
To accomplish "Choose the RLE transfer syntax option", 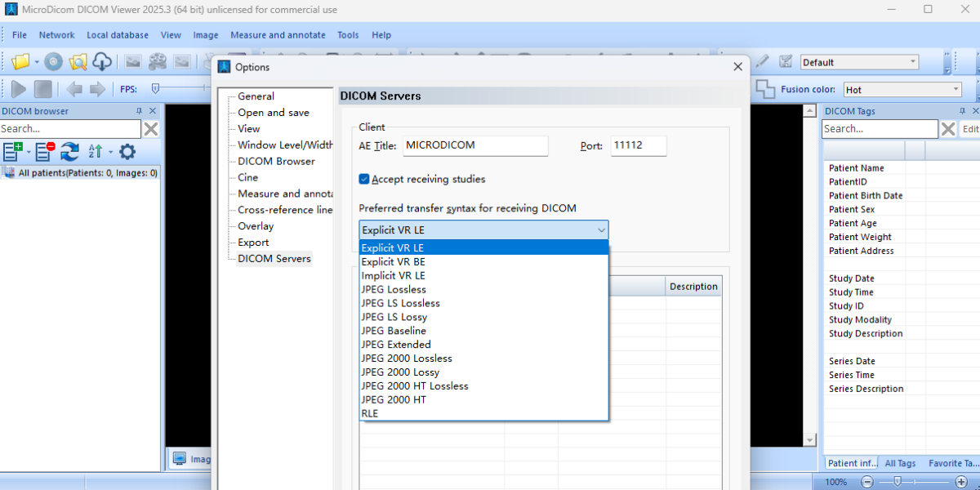I will click(x=370, y=413).
